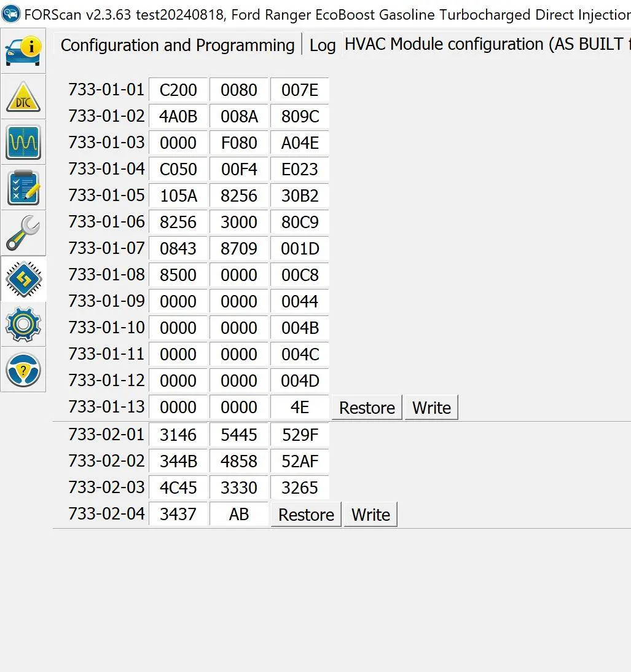Click the FORScan app icon in title bar
Viewport: 631px width, 672px height.
click(10, 14)
